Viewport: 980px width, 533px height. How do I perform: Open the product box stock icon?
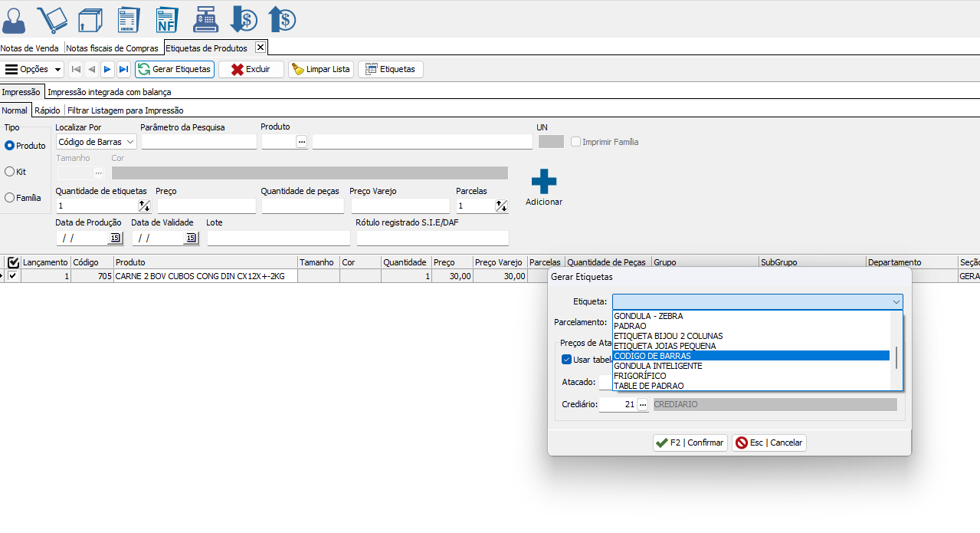pyautogui.click(x=90, y=19)
